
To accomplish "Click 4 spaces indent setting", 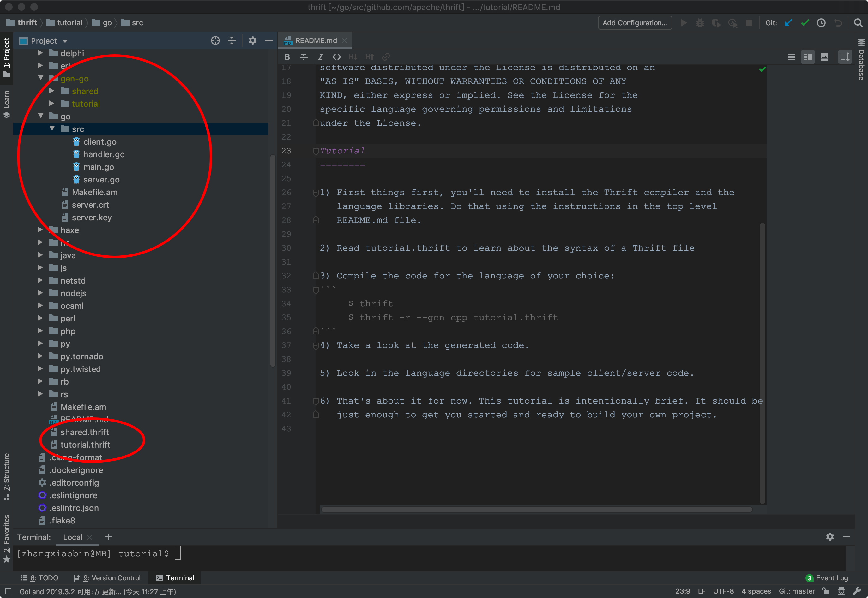I will (x=756, y=591).
